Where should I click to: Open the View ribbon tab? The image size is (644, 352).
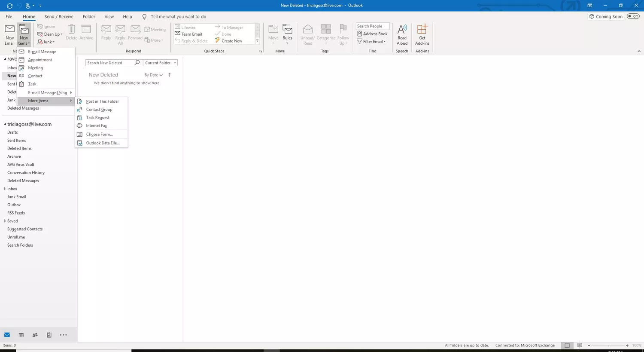pyautogui.click(x=109, y=17)
